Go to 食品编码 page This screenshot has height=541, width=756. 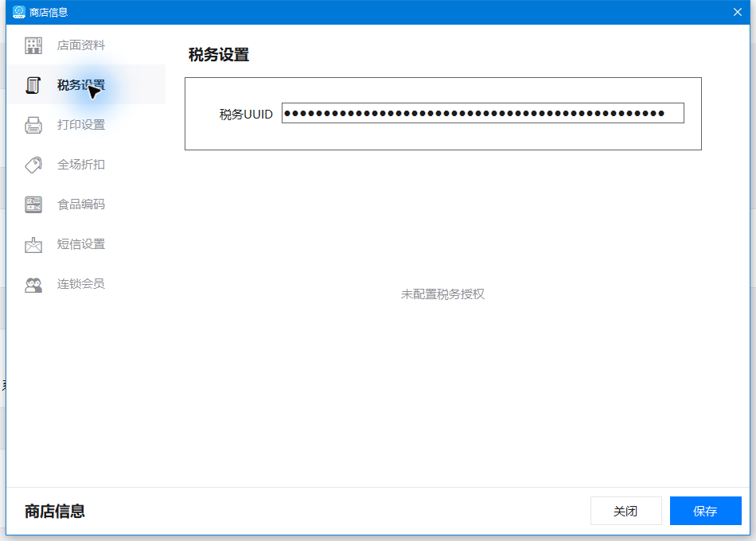pyautogui.click(x=86, y=204)
